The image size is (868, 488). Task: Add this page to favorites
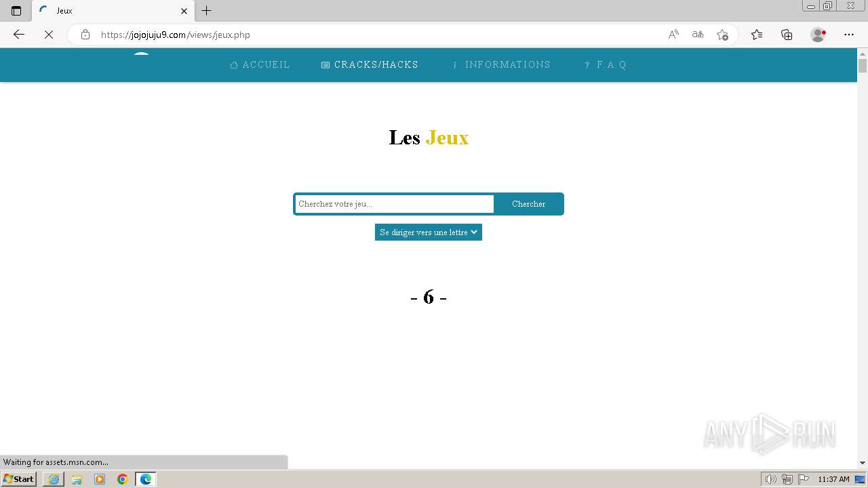tap(722, 35)
